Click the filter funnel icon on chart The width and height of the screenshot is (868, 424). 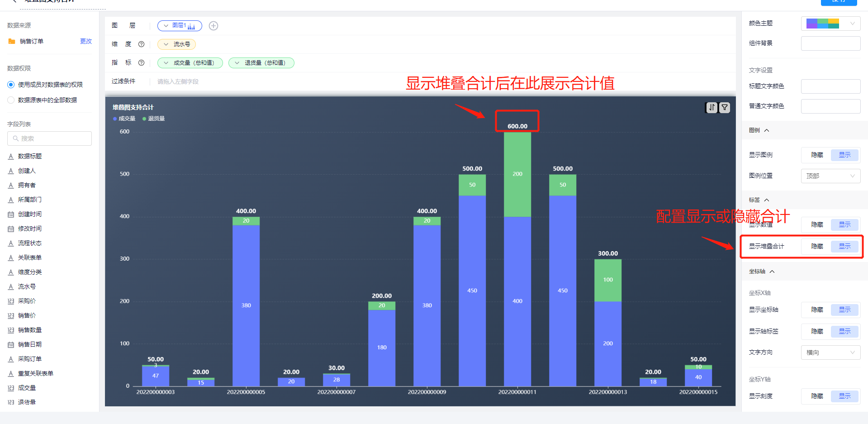(725, 107)
